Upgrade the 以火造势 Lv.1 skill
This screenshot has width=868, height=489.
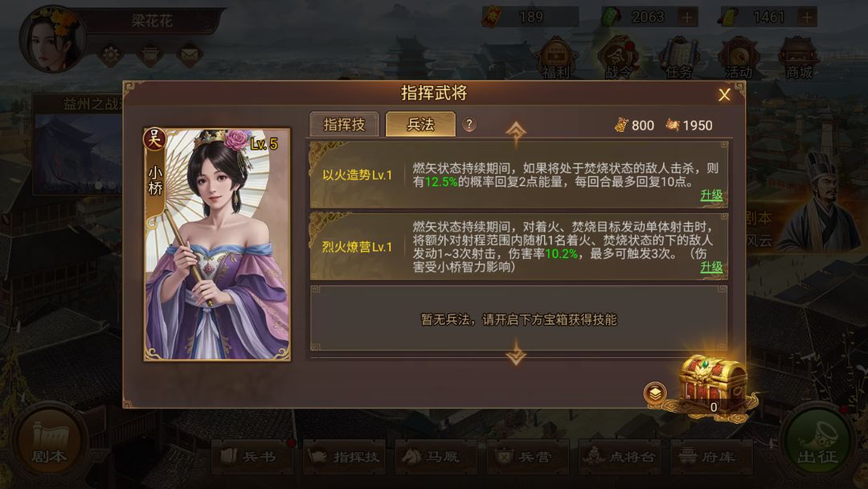click(x=711, y=195)
